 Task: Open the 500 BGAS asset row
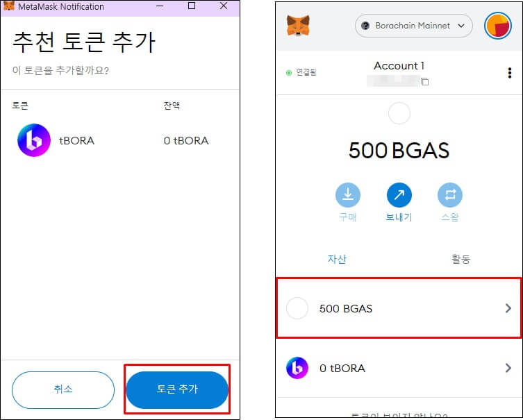point(399,308)
